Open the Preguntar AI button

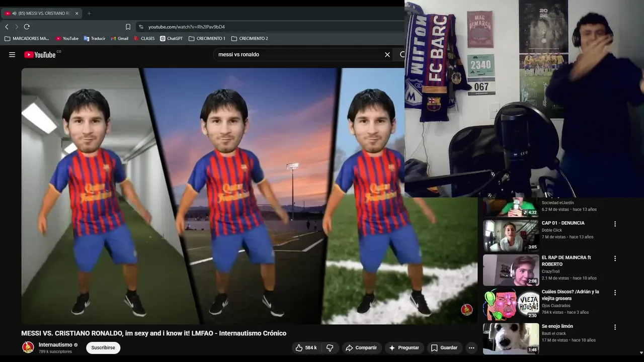pyautogui.click(x=404, y=347)
